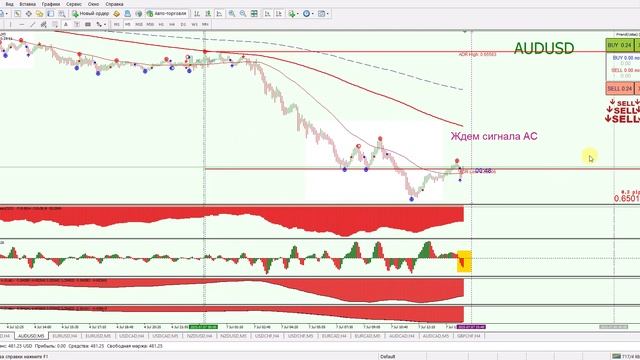640x360 pixels.
Task: Select the H1 timeframe
Action: tap(161, 24)
